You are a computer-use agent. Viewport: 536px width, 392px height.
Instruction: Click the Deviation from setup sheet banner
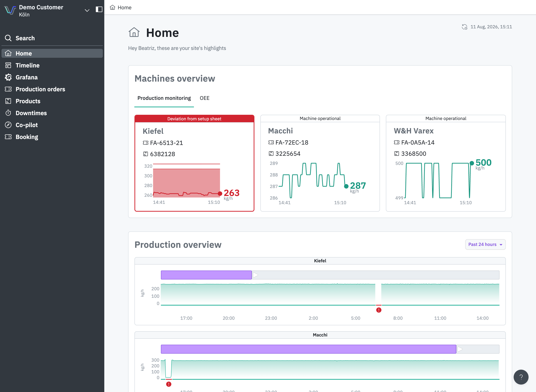(194, 119)
